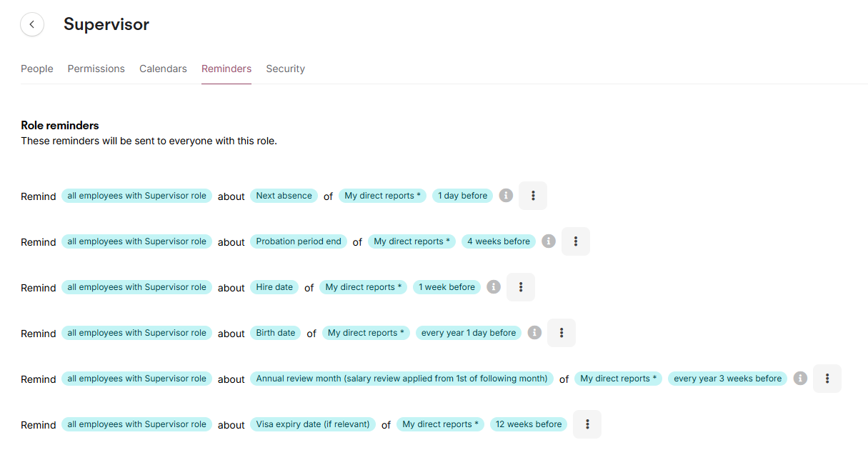Open the Security tab

tap(286, 69)
